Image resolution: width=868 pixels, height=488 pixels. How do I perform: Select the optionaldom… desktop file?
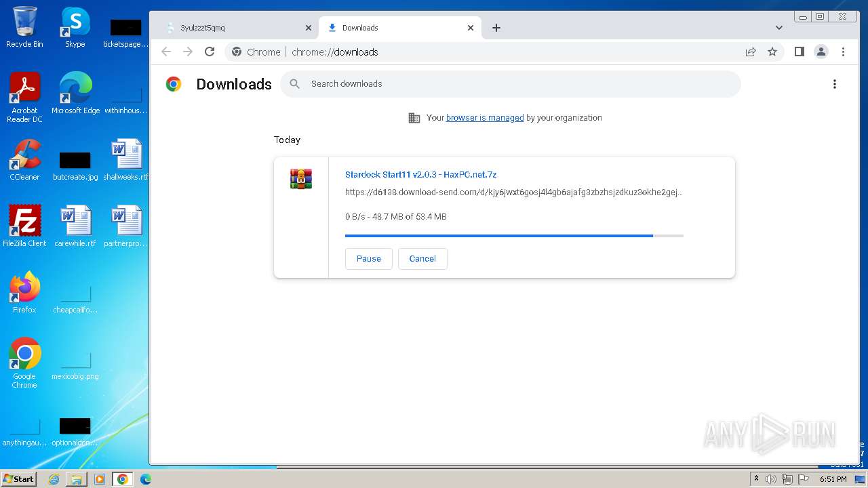(75, 432)
